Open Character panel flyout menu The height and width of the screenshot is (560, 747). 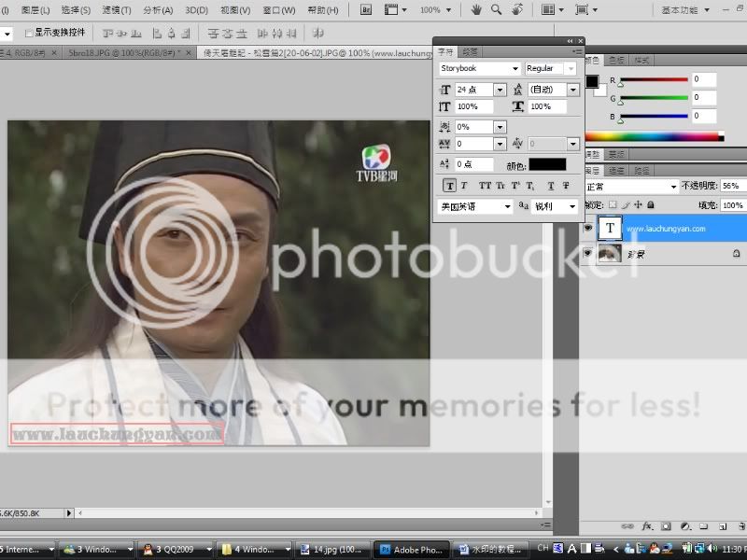pos(577,51)
